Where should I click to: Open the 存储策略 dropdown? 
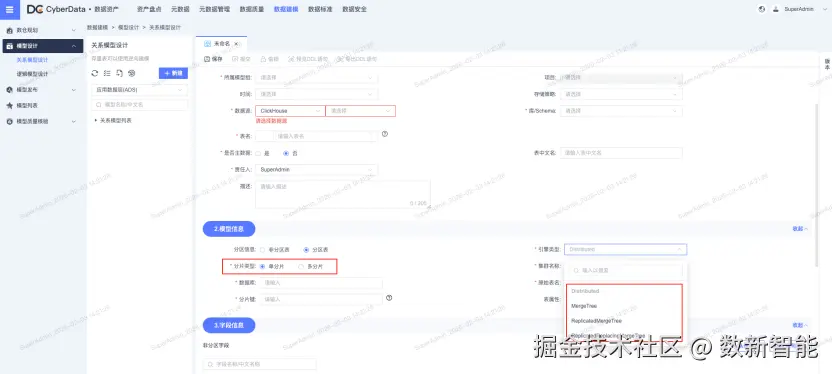click(621, 94)
